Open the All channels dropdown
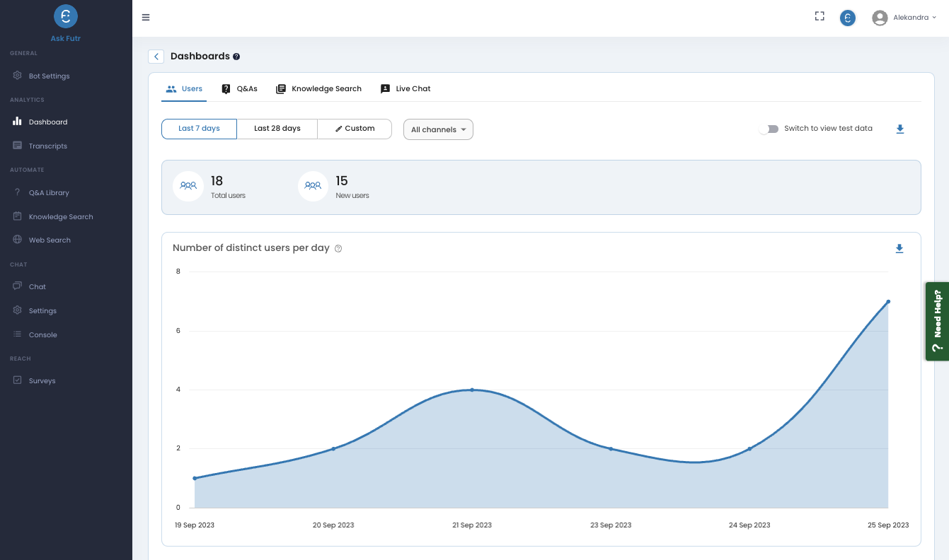This screenshot has height=560, width=949. click(438, 129)
